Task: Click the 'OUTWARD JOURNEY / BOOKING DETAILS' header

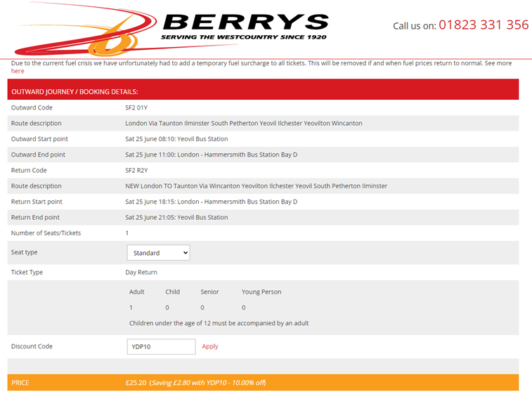Action: (74, 92)
